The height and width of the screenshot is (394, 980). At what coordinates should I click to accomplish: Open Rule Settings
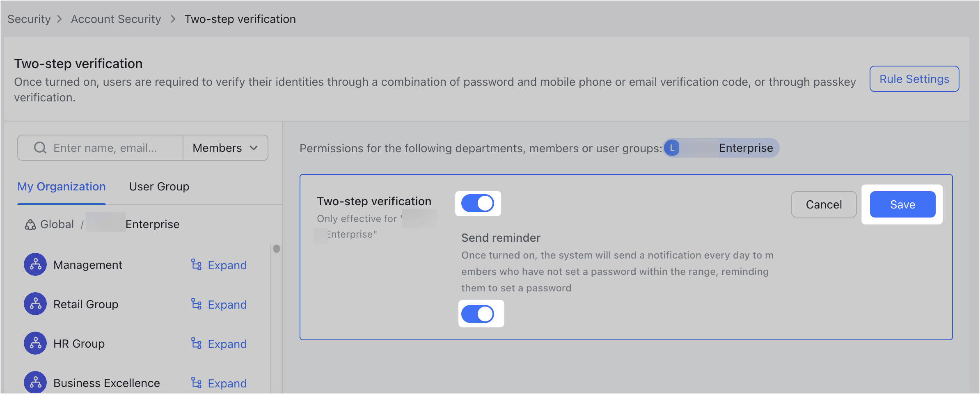914,79
